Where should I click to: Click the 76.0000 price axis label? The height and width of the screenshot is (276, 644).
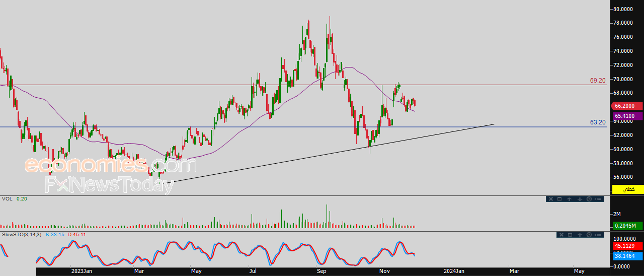tap(622, 37)
